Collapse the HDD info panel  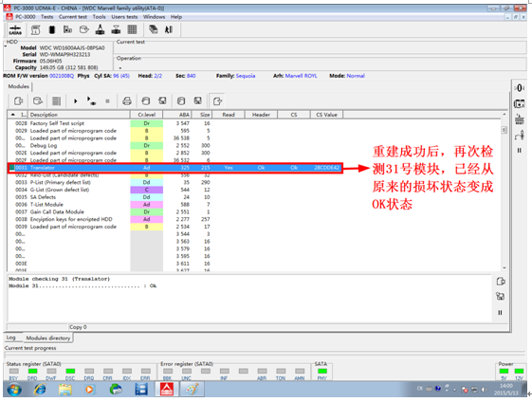6,46
